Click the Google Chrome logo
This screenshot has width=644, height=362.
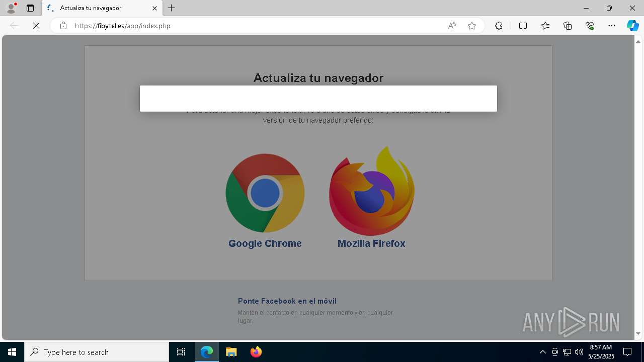coord(265,193)
